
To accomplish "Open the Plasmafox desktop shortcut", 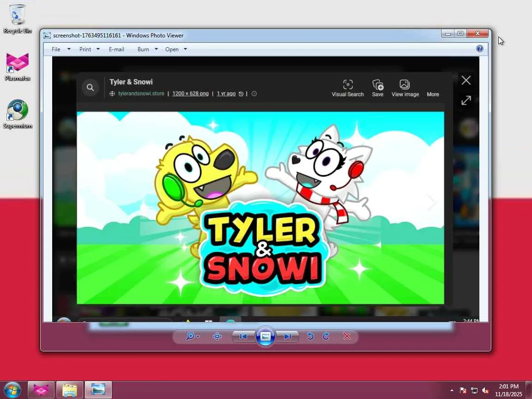I will [x=17, y=67].
